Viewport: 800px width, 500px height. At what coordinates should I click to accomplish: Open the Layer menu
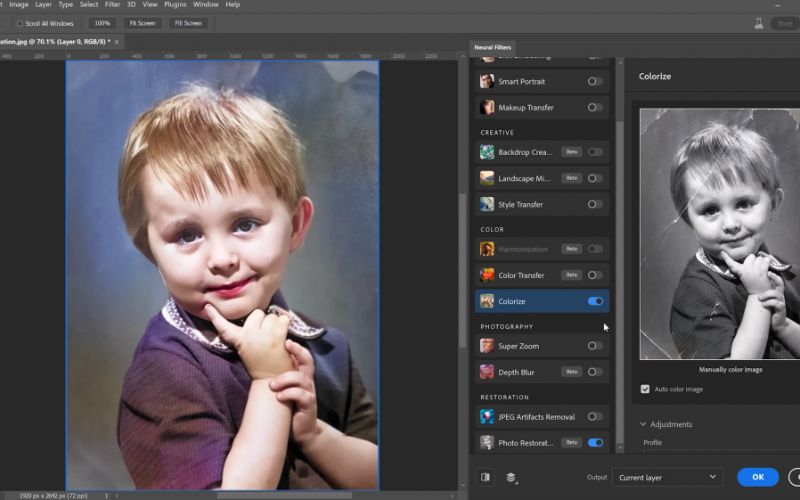click(43, 5)
